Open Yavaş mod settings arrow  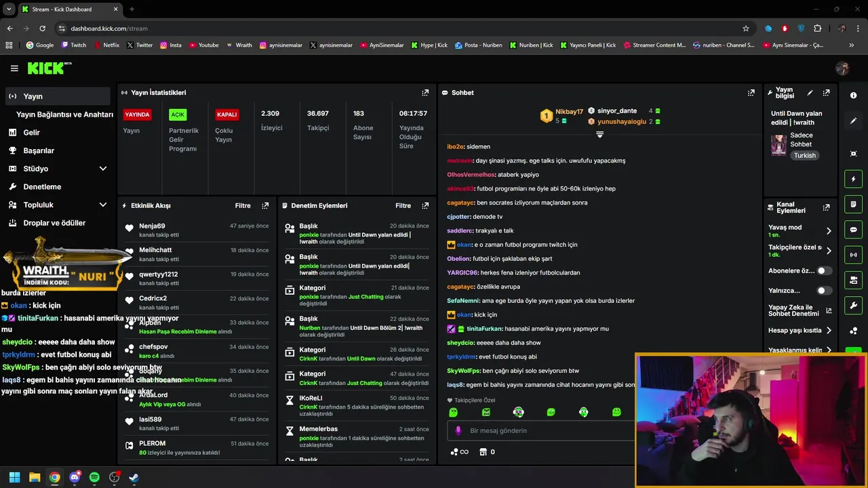pos(828,231)
